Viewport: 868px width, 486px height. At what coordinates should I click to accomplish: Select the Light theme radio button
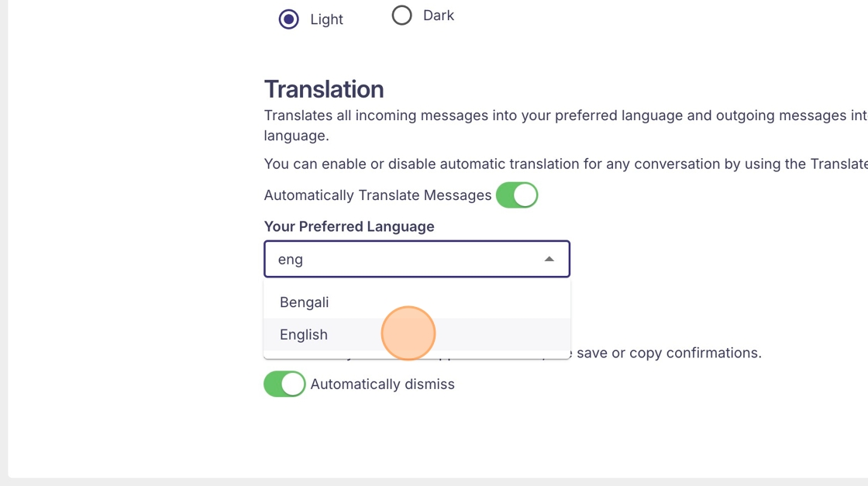[x=289, y=19]
